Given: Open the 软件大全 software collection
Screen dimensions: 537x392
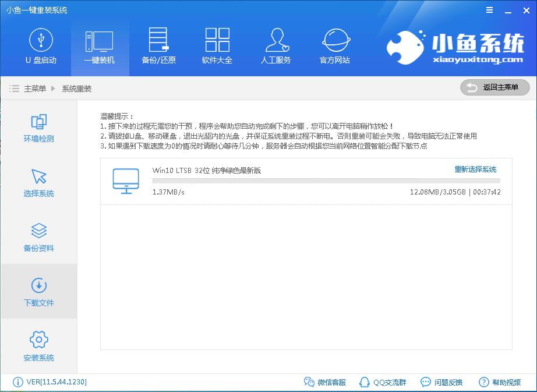Looking at the screenshot, I should coord(217,47).
